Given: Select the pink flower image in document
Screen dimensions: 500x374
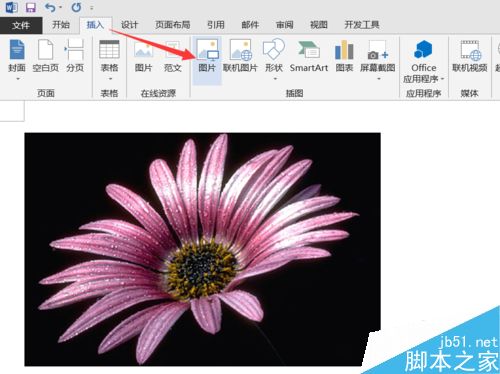Looking at the screenshot, I should tap(203, 249).
